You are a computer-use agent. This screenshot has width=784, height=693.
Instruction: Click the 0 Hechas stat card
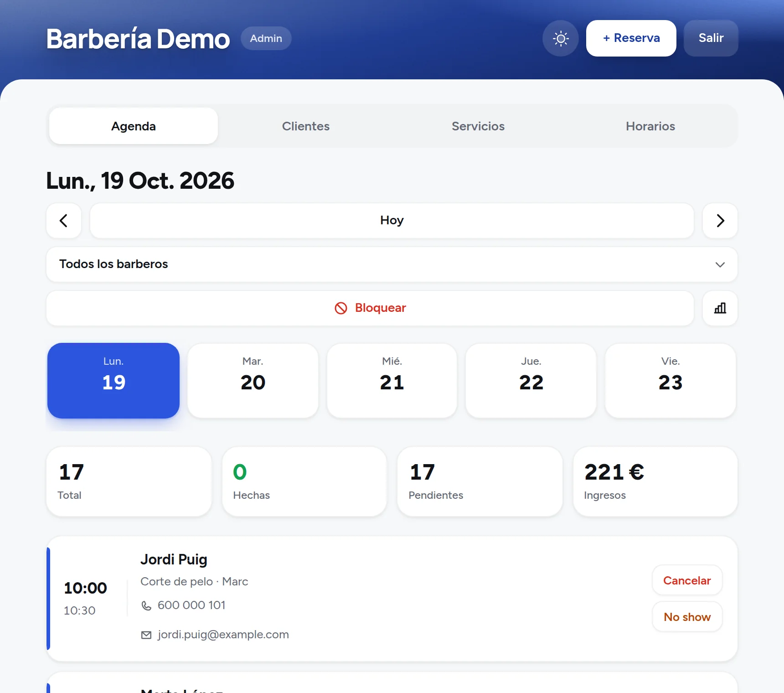click(304, 481)
